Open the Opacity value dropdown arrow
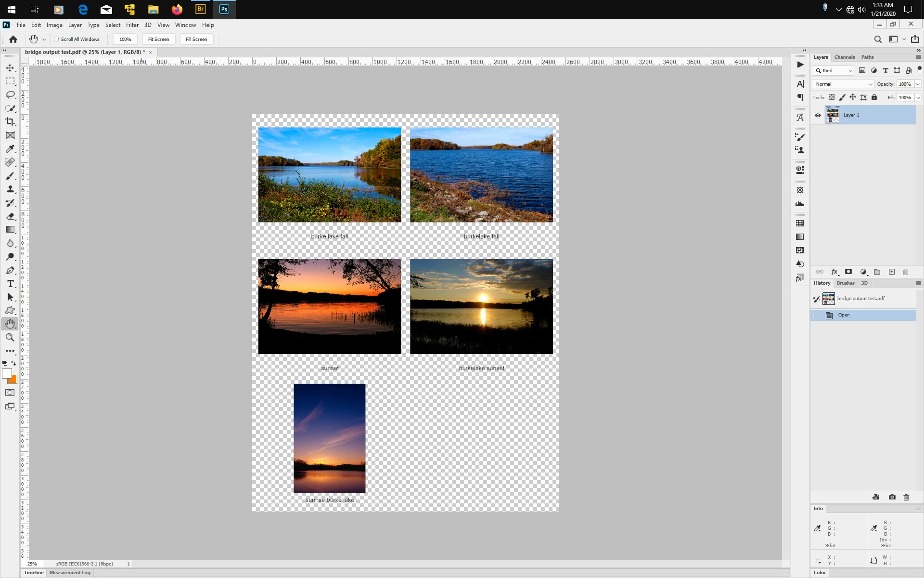This screenshot has height=578, width=924. (918, 84)
